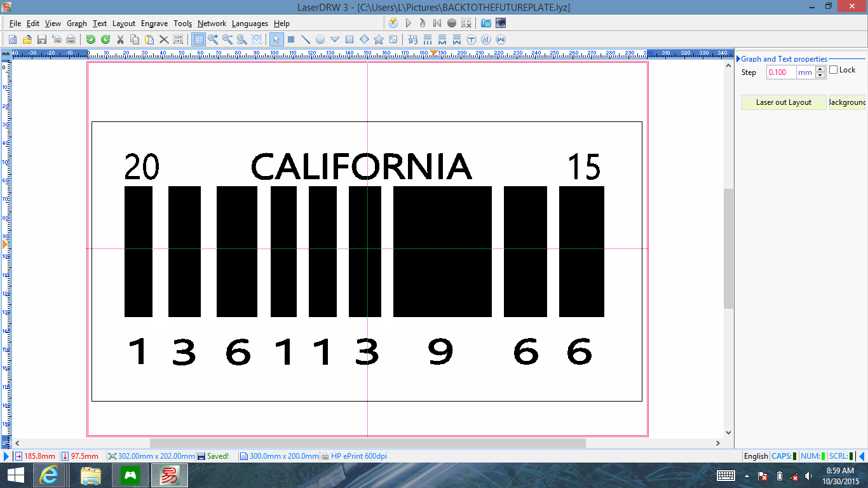
Task: Click English language in status bar
Action: tap(756, 456)
